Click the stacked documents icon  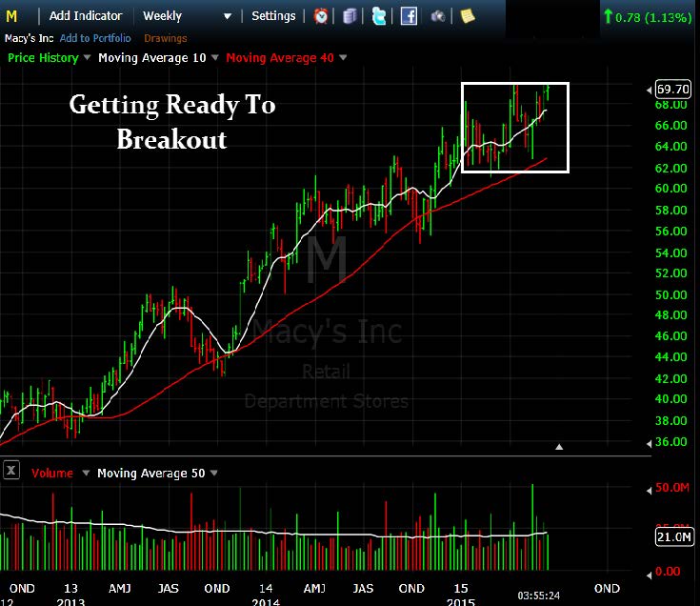tap(350, 16)
